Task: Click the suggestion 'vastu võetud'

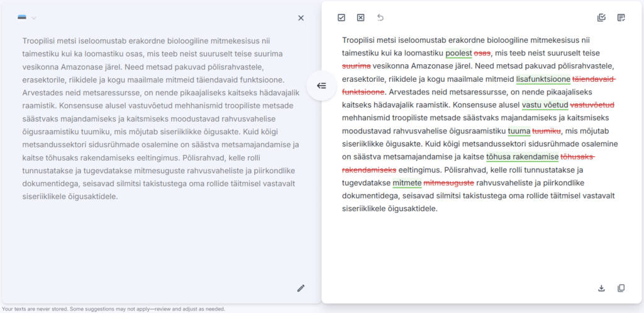Action: 545,105
